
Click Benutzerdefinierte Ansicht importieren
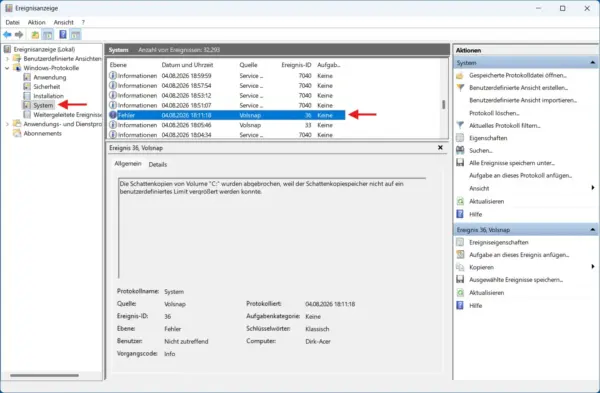(x=523, y=100)
